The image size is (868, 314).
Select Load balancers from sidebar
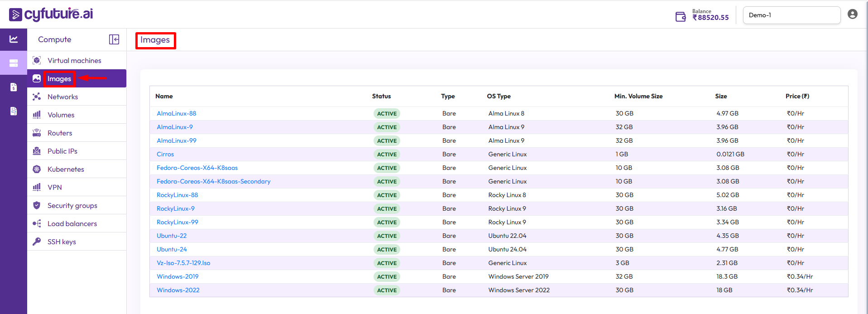tap(72, 224)
